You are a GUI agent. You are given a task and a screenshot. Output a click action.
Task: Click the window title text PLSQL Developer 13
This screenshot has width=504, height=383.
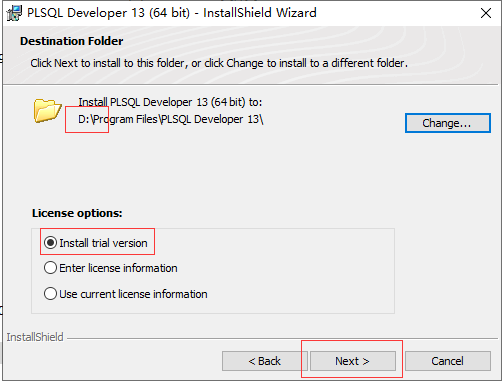pos(86,13)
